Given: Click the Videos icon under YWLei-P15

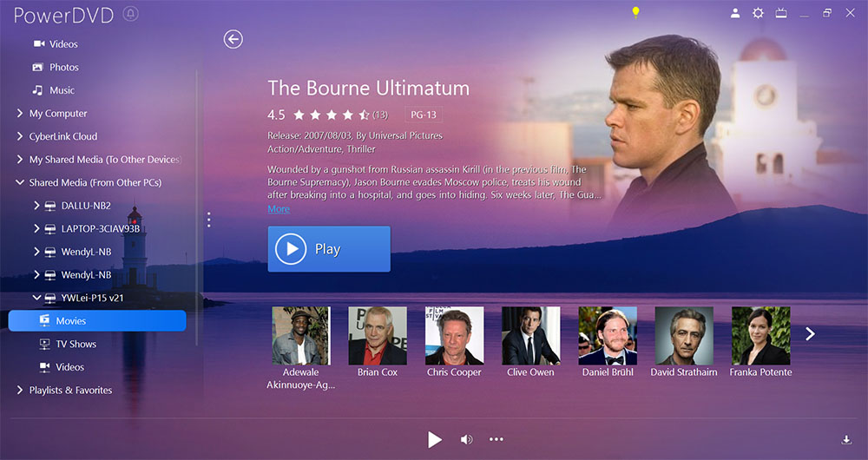Looking at the screenshot, I should tap(45, 367).
